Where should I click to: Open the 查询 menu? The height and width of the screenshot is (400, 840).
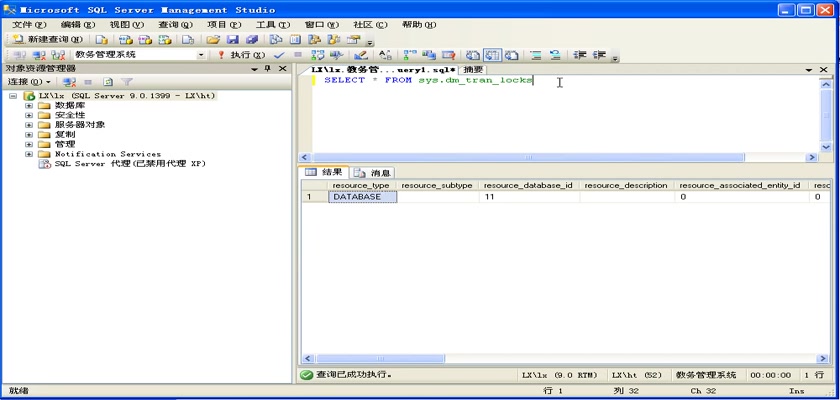[x=175, y=25]
